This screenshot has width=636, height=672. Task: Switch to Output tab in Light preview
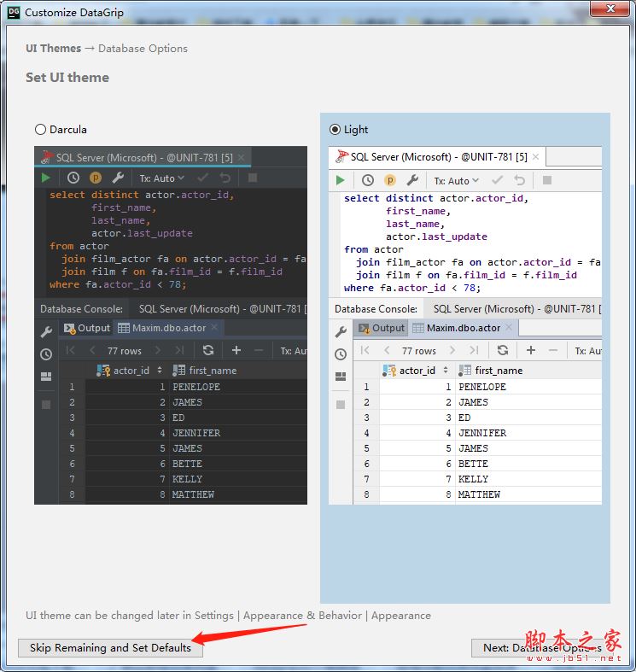382,328
